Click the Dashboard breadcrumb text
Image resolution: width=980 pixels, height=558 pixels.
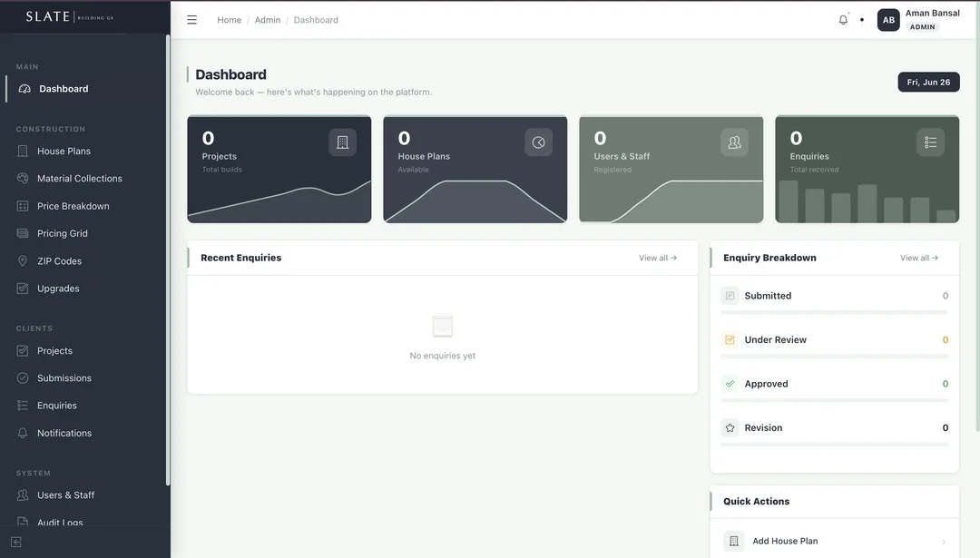coord(316,20)
